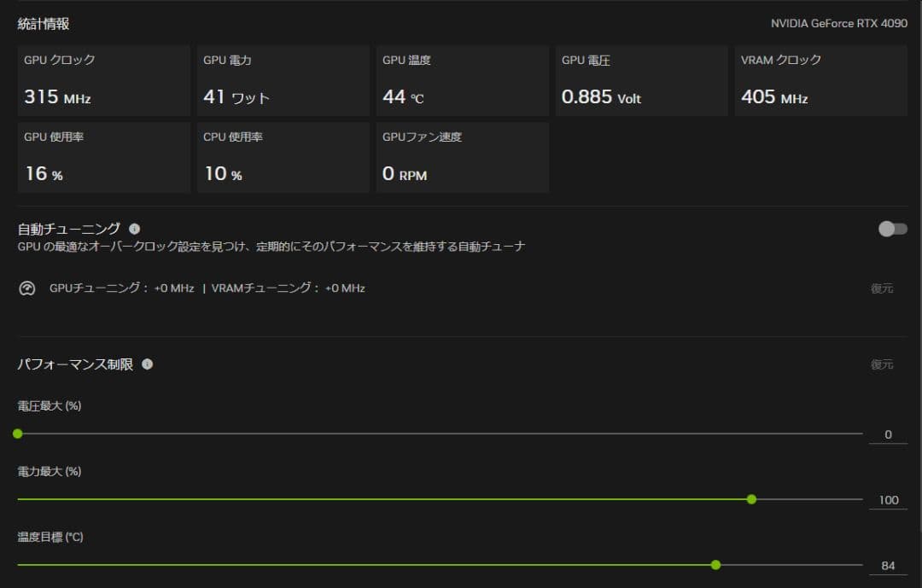Select the GPUファン速度 statistics tile
922x588 pixels.
(x=462, y=157)
